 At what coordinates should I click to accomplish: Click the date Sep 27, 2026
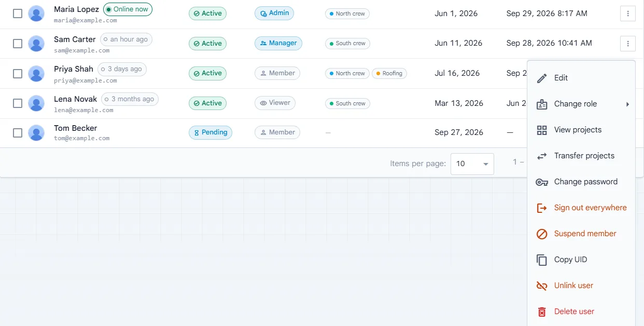pos(459,132)
